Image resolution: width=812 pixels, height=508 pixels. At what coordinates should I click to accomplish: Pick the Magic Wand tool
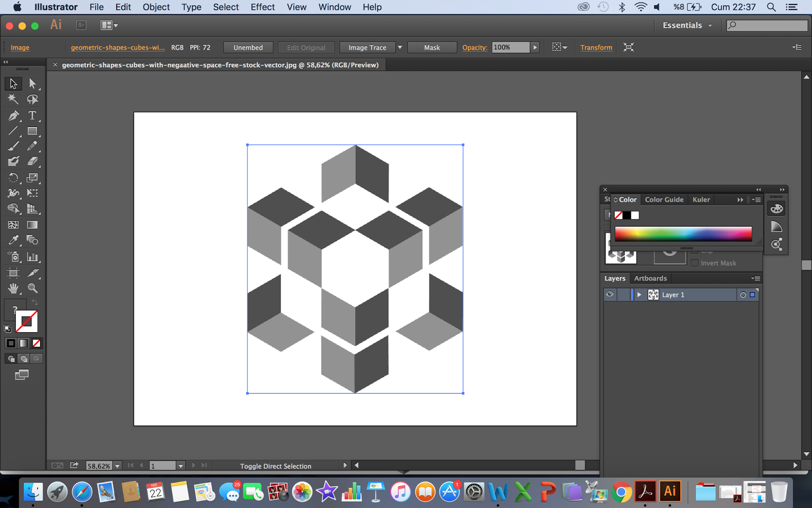13,99
